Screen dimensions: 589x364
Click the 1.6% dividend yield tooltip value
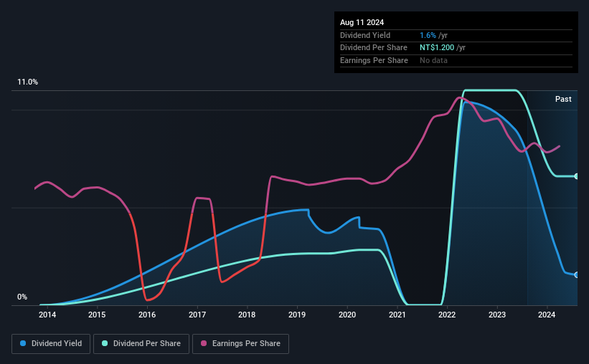(x=427, y=35)
